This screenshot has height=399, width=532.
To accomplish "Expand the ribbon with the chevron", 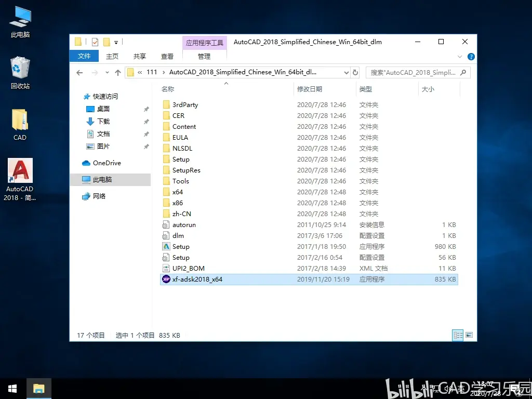I will (460, 57).
